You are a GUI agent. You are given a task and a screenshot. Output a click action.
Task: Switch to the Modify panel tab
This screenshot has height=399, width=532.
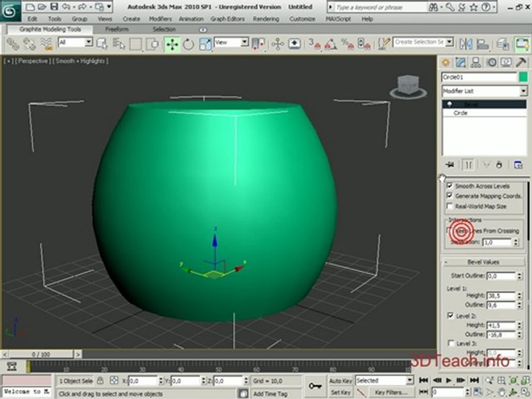[x=461, y=63]
